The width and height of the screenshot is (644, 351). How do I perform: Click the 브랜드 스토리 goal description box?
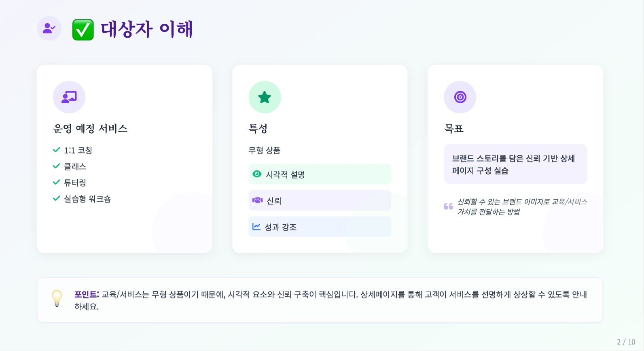pyautogui.click(x=515, y=164)
